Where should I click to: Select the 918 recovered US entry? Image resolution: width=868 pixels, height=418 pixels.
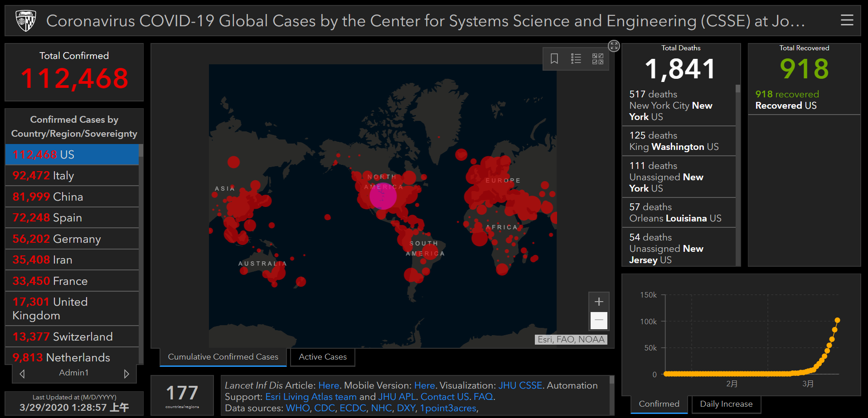click(x=804, y=100)
